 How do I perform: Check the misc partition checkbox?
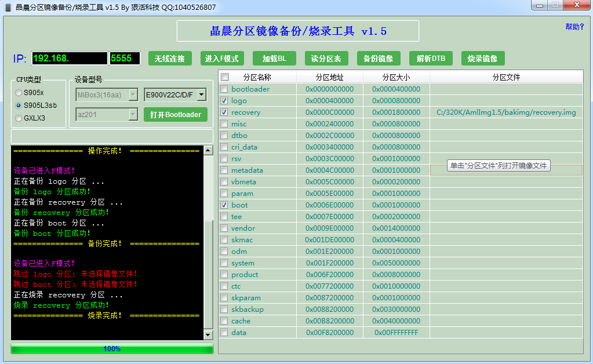(224, 124)
